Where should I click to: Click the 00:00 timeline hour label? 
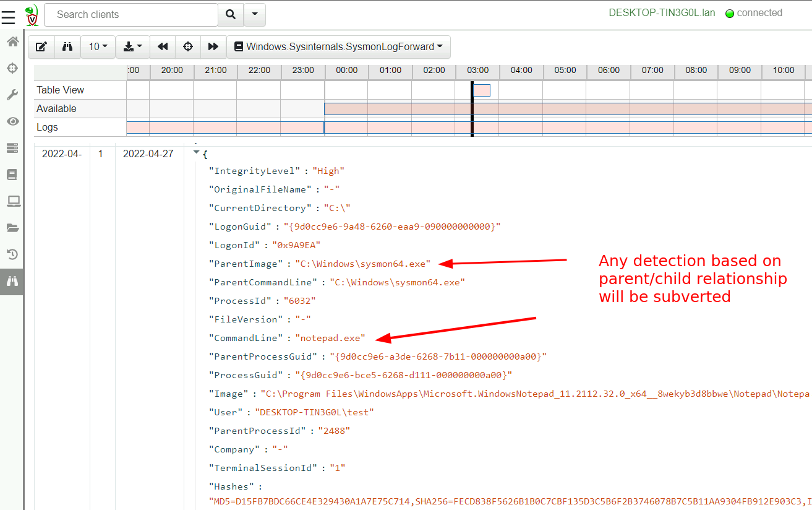tap(346, 71)
